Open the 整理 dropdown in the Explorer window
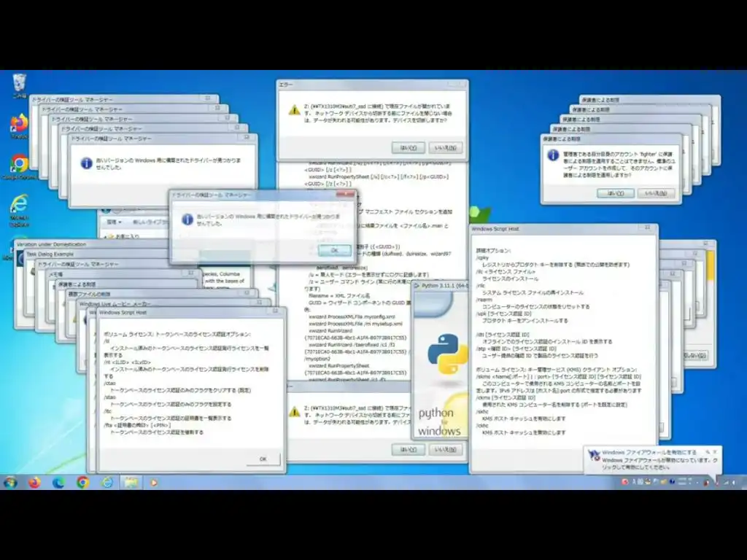The width and height of the screenshot is (747, 560). [114, 222]
